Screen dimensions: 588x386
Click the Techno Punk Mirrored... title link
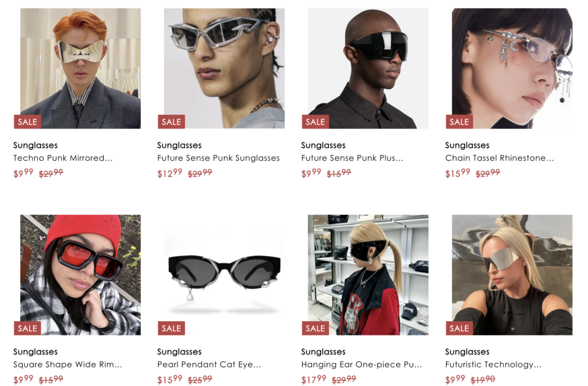pos(63,158)
